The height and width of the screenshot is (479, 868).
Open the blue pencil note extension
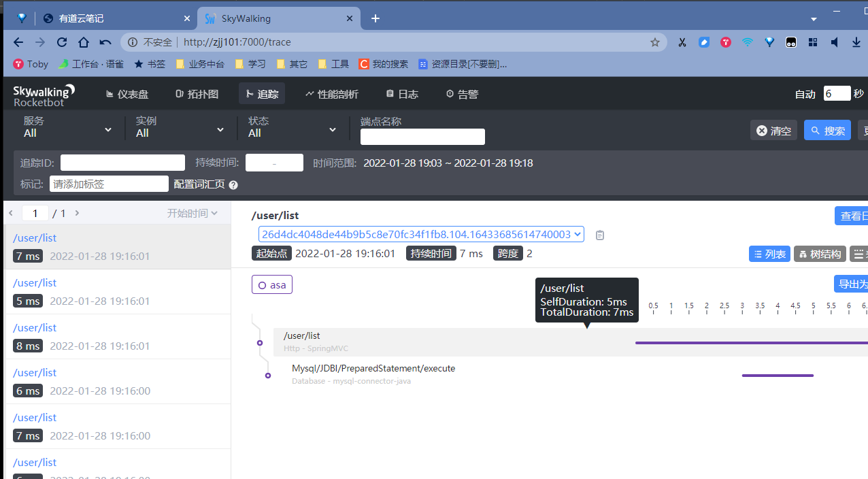click(704, 42)
